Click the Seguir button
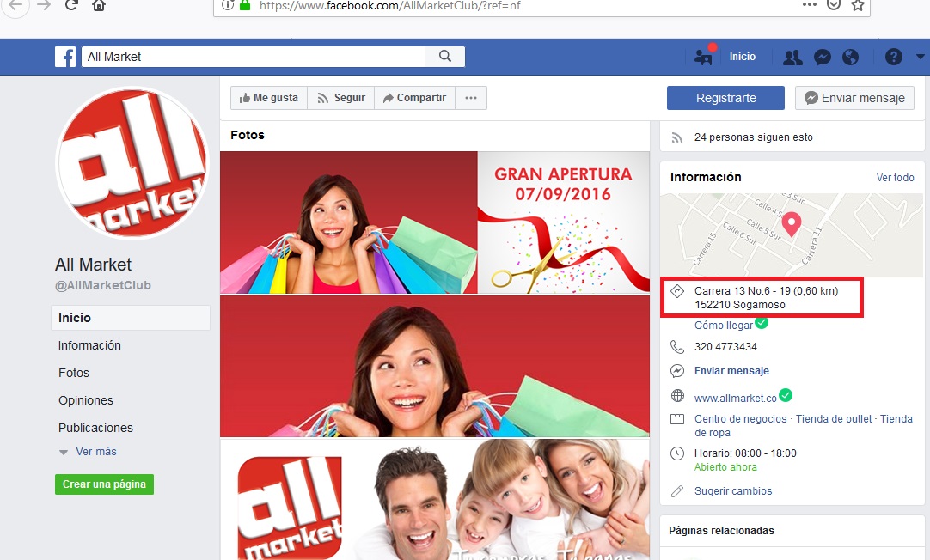The width and height of the screenshot is (930, 560). click(341, 98)
